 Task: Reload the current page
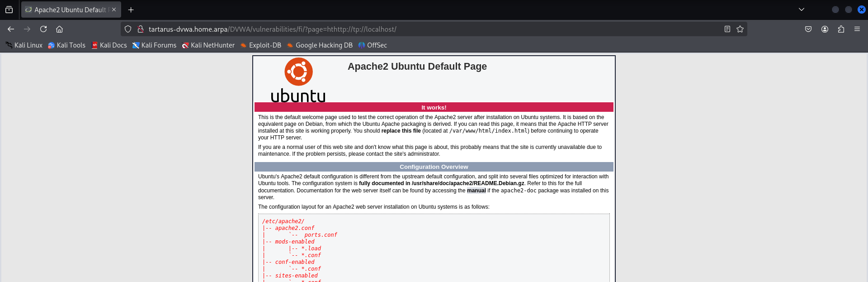pos(43,29)
